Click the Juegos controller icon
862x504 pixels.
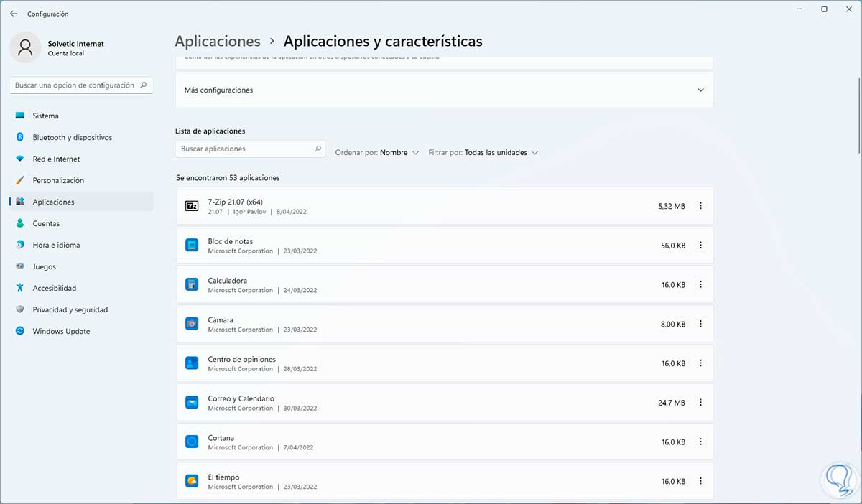pos(19,266)
